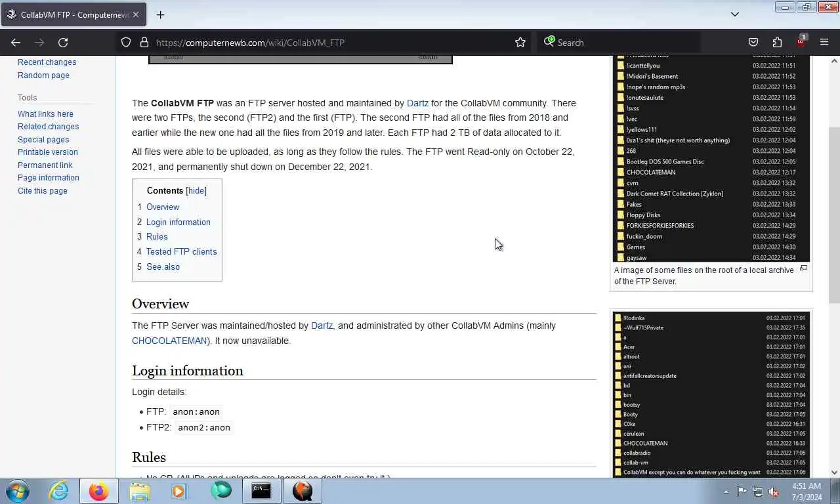
Task: Open a new browser tab
Action: click(x=160, y=14)
